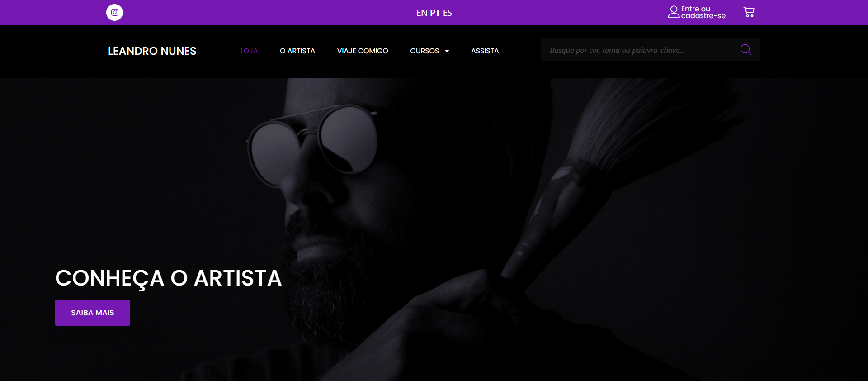
Task: Open the Instagram profile icon
Action: [x=114, y=12]
